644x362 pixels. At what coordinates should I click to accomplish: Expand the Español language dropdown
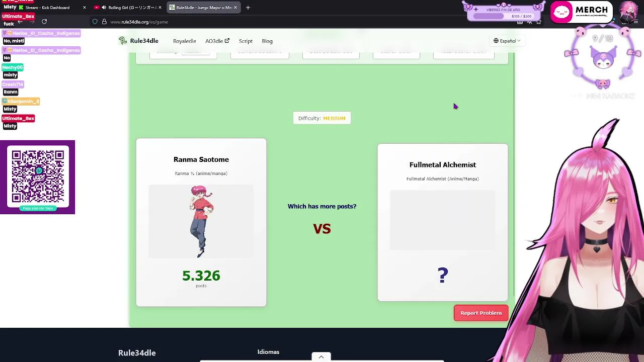click(x=507, y=41)
